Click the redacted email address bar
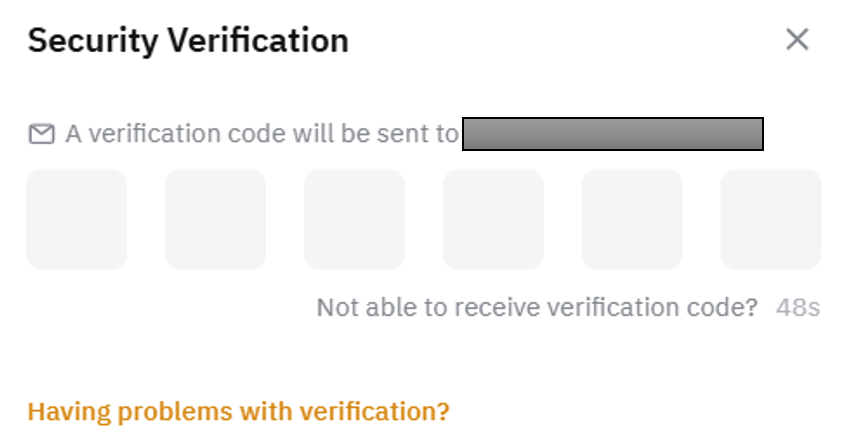846x445 pixels. coord(613,134)
